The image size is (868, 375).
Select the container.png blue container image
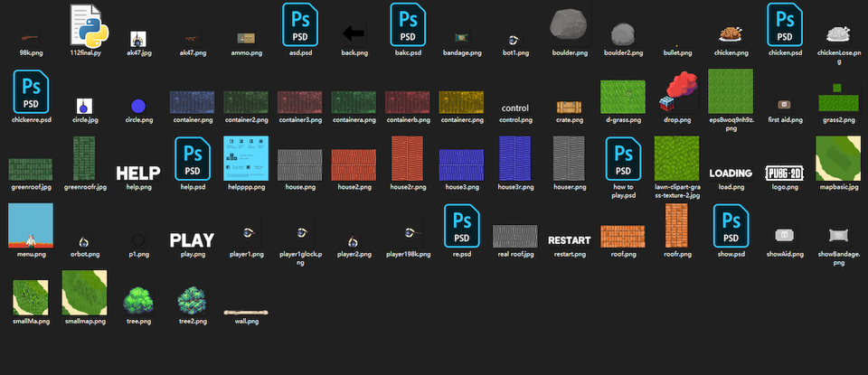[192, 102]
